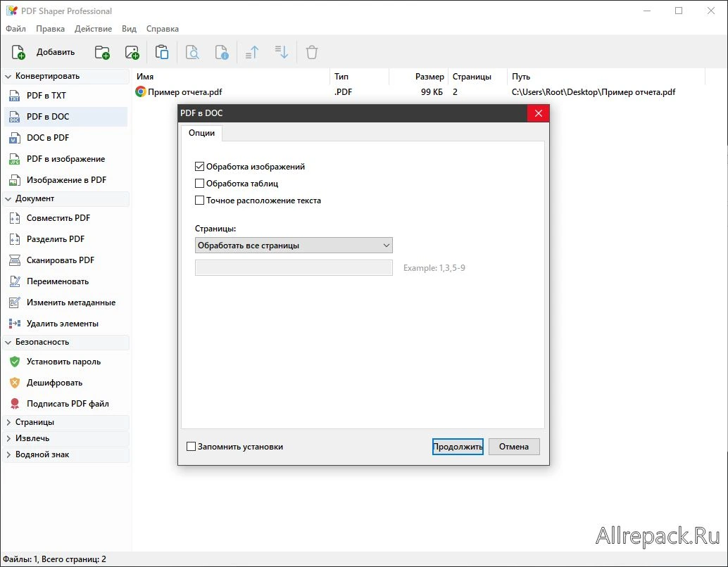This screenshot has width=728, height=567.
Task: Enable Точное расположение текста checkbox
Action: (x=200, y=200)
